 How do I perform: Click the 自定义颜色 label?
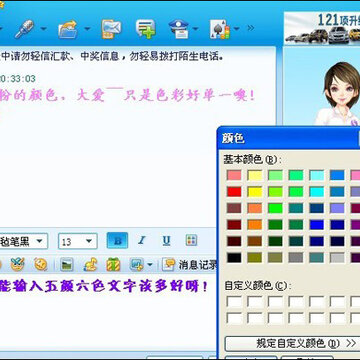click(258, 286)
